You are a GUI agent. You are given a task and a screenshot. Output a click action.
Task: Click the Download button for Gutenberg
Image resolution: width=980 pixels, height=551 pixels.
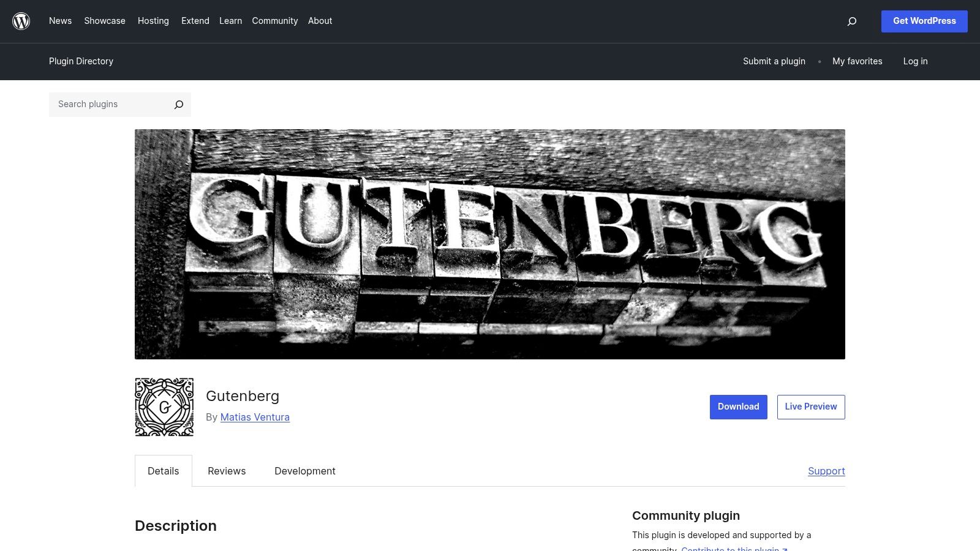click(x=738, y=407)
